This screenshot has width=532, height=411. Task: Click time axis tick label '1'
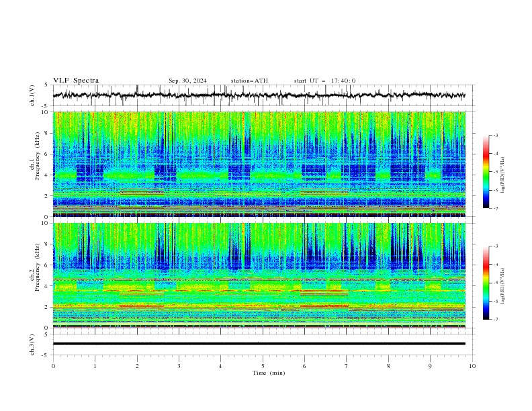95,366
